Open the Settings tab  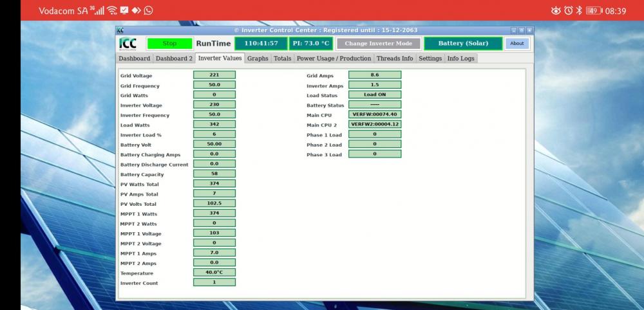coord(430,59)
